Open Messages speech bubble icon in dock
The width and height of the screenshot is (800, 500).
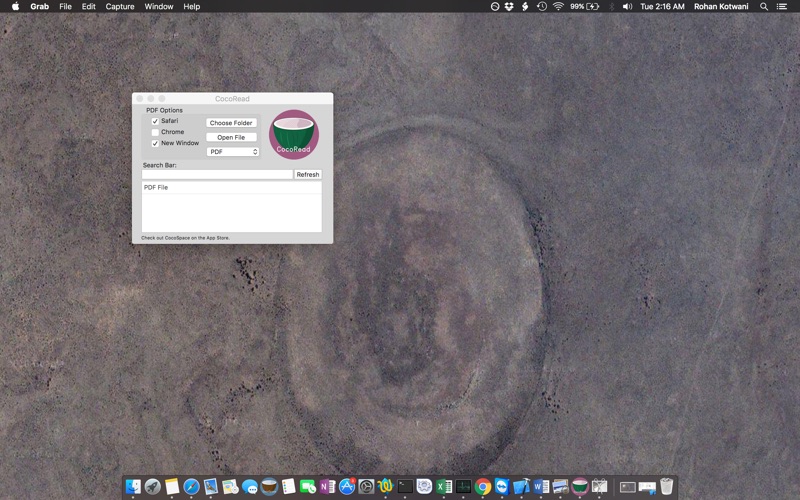pyautogui.click(x=249, y=487)
